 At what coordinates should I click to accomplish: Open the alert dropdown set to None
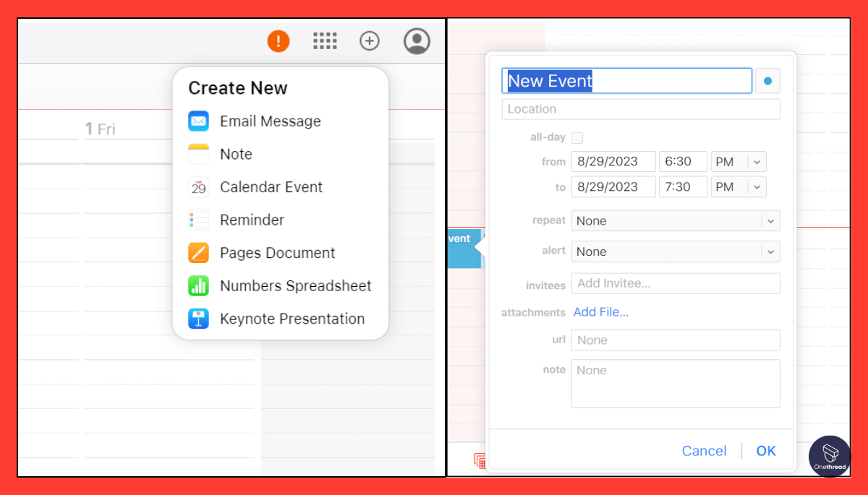(x=675, y=251)
